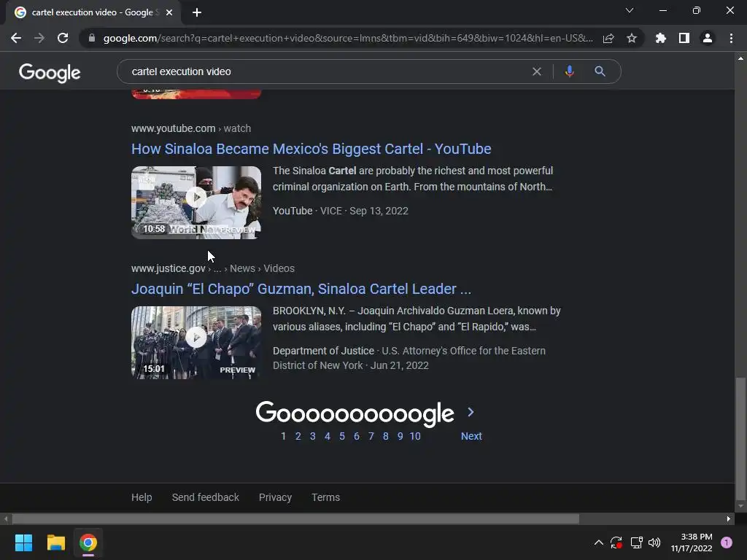Image resolution: width=747 pixels, height=560 pixels.
Task: Click the vertical scrollbar up arrow
Action: point(741,58)
